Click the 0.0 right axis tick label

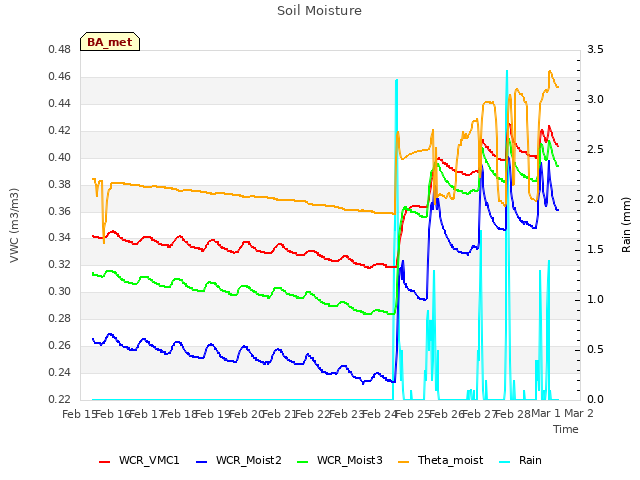coord(595,399)
